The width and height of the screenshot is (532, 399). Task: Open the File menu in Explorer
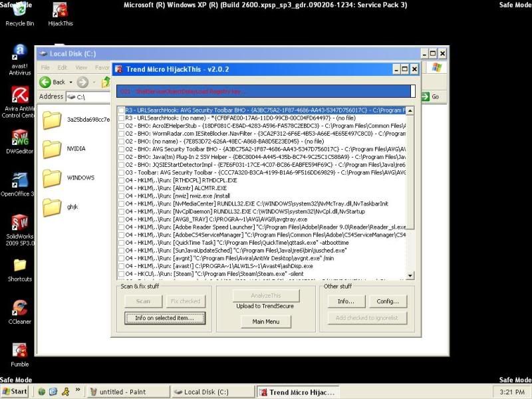45,67
